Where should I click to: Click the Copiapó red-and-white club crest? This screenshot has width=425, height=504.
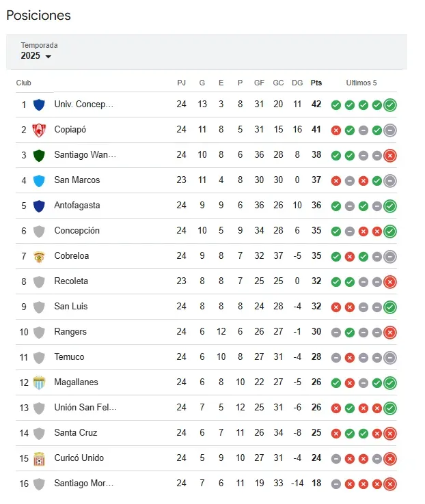click(39, 130)
